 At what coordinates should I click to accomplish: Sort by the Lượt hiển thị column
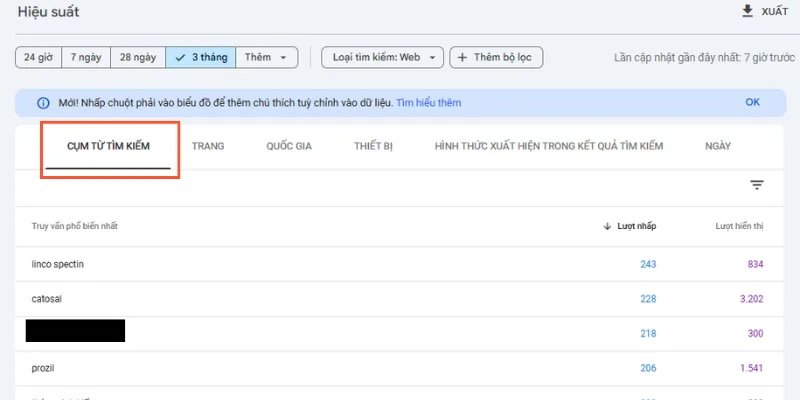pos(739,226)
